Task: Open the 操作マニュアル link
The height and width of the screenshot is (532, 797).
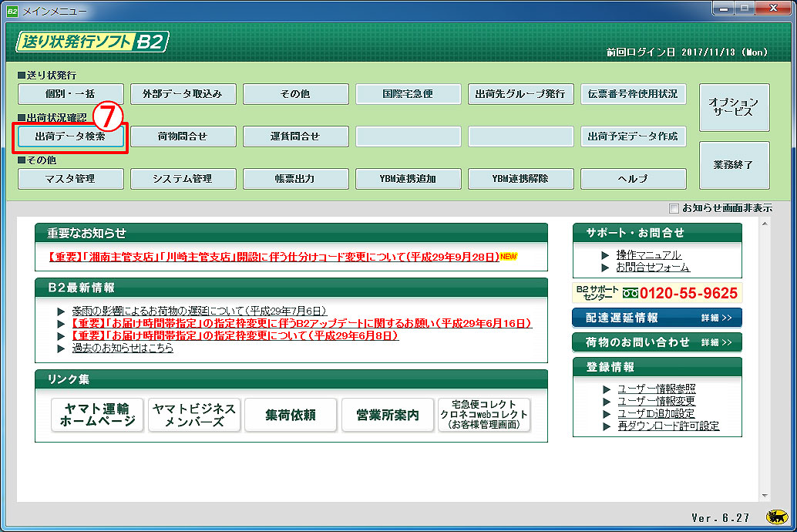Action: point(648,255)
